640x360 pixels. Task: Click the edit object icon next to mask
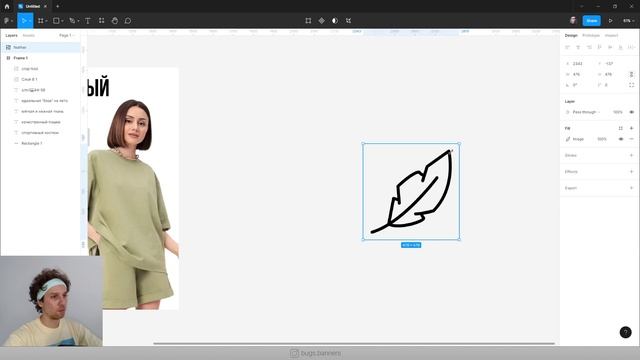(x=348, y=20)
